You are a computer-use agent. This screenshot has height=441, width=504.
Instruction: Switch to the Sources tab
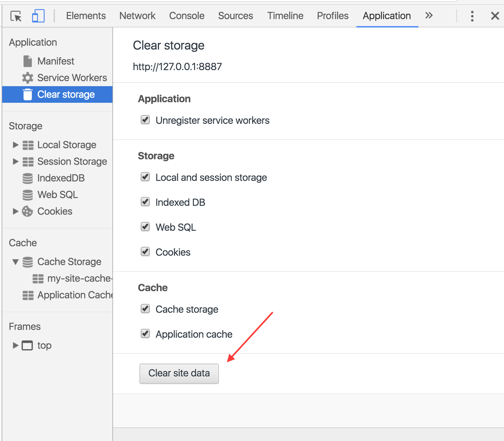pyautogui.click(x=236, y=16)
